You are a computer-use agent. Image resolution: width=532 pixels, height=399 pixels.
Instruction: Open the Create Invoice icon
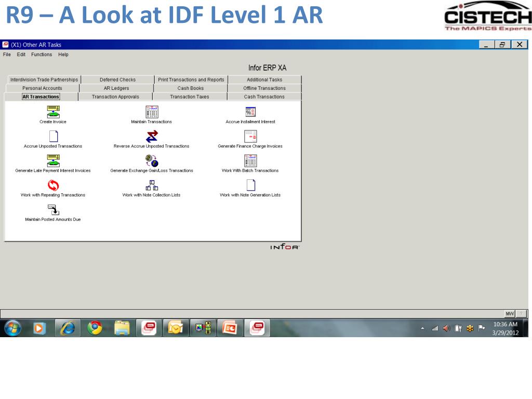[54, 112]
